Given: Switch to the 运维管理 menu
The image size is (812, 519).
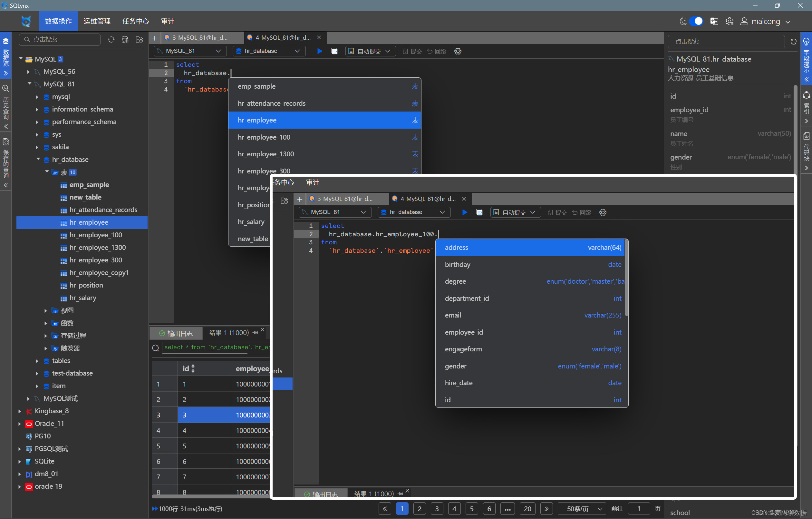Looking at the screenshot, I should tap(97, 21).
